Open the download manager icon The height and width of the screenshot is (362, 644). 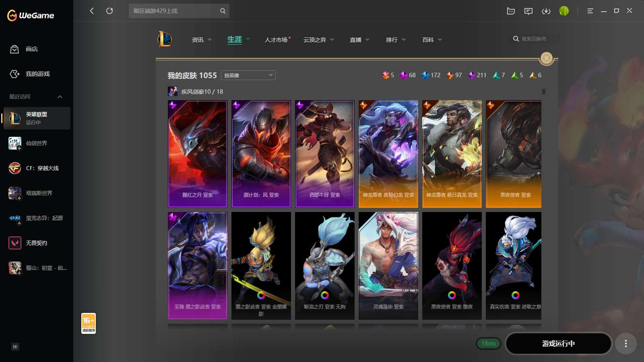pos(546,11)
